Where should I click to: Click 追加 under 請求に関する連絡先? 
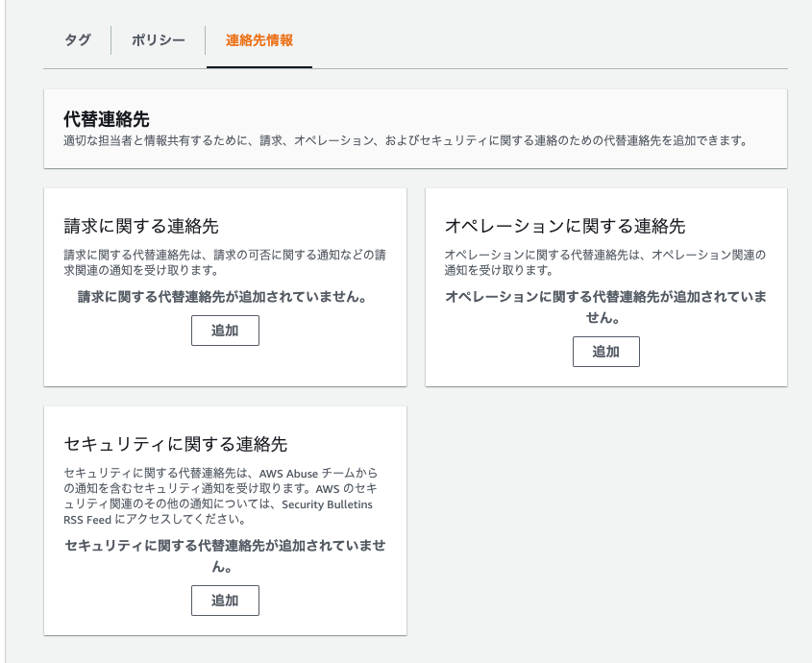tap(225, 330)
